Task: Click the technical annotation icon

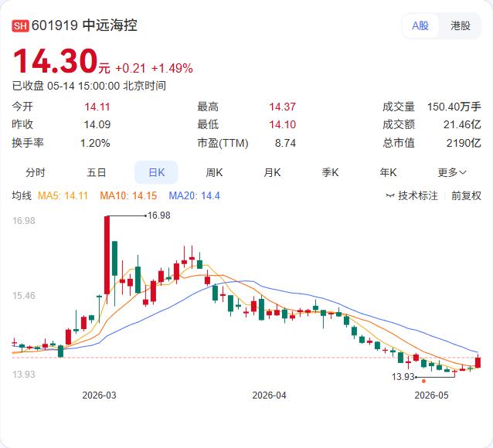Action: tap(390, 196)
